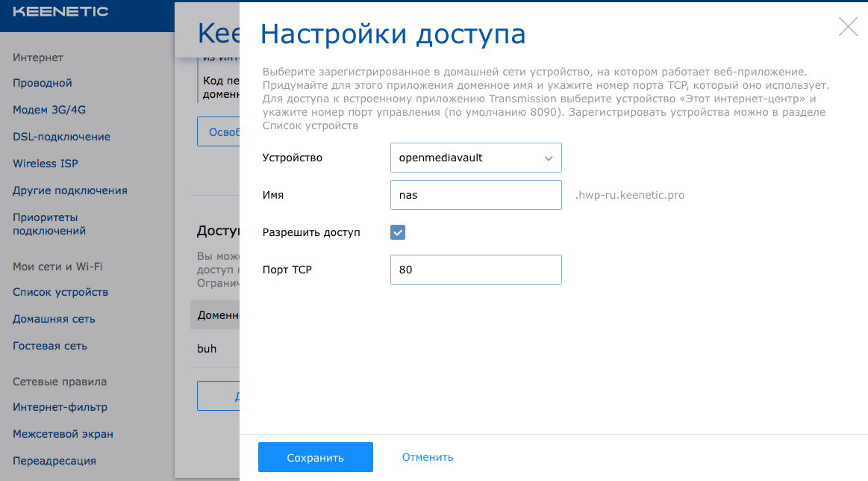Viewport: 868px width, 481px height.
Task: Open Интернет-фильтр section
Action: [60, 407]
